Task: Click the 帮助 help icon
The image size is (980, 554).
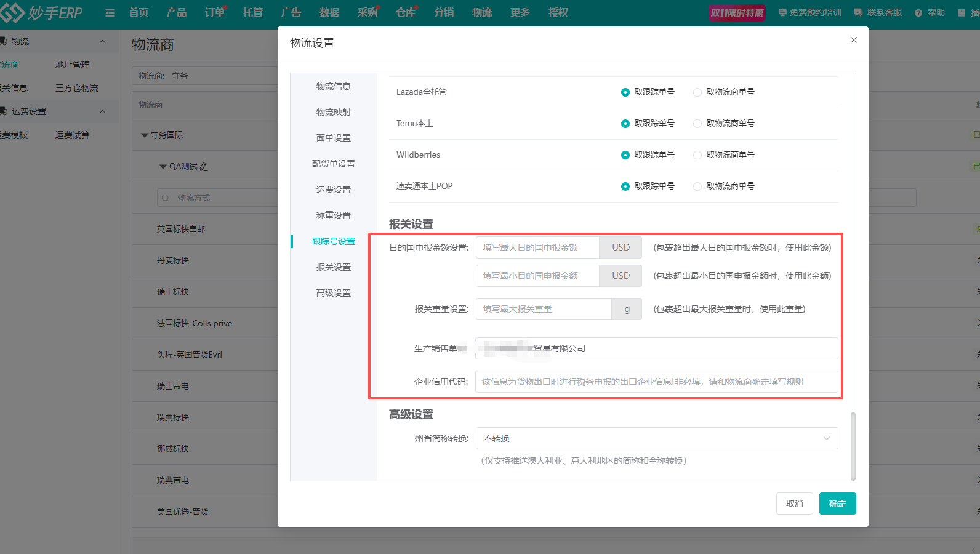Action: coord(918,13)
